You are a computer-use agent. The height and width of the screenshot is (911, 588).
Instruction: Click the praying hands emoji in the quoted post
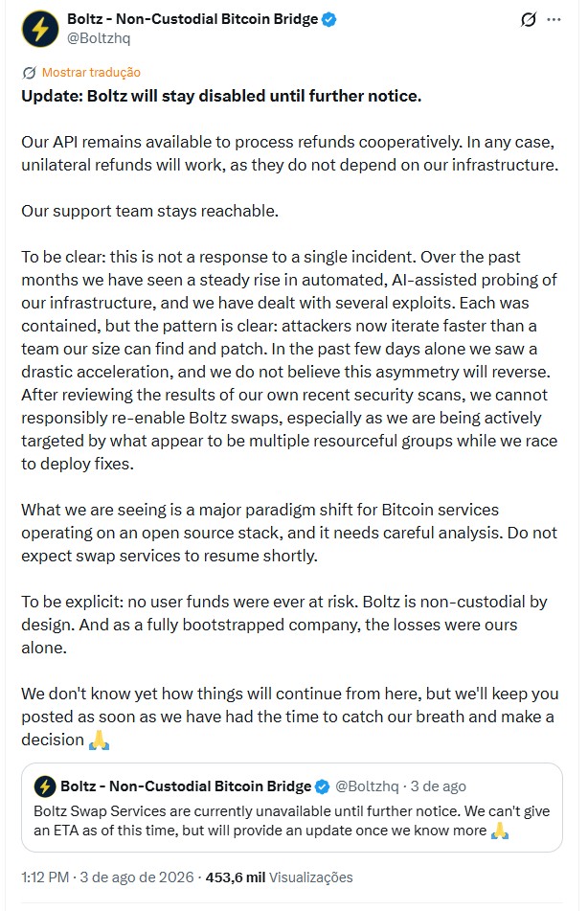click(500, 831)
